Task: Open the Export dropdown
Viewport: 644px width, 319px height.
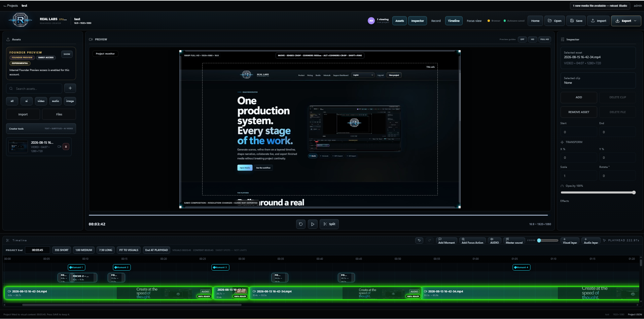Action: 626,21
